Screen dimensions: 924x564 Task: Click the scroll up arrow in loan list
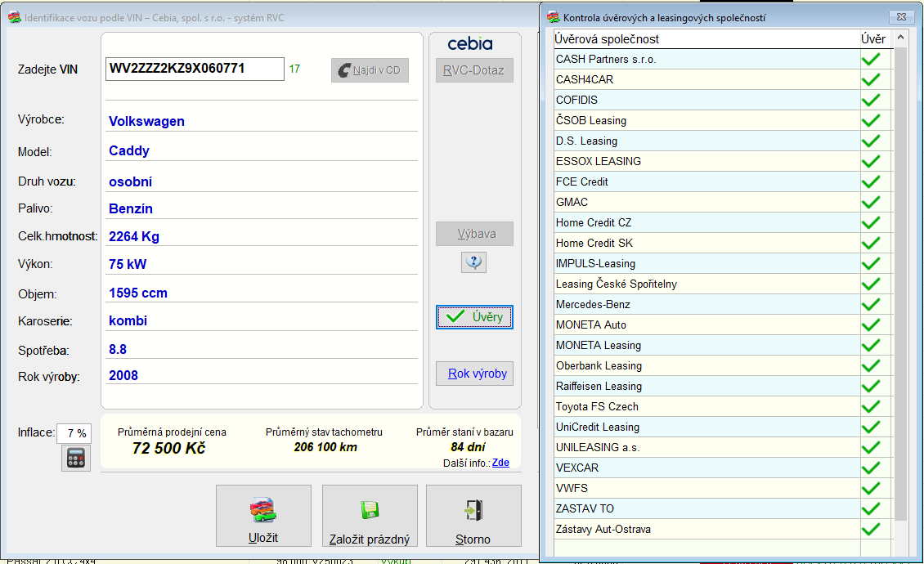900,38
